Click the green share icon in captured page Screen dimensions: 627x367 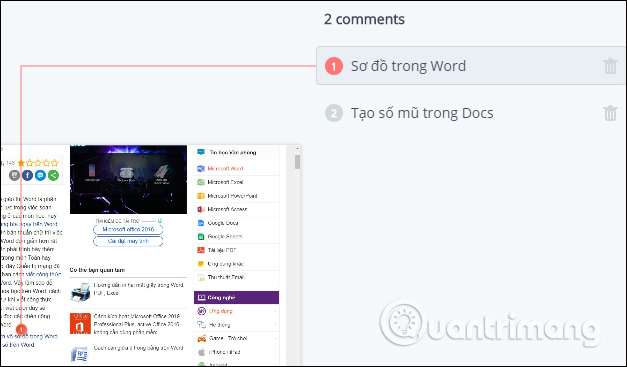pos(53,175)
